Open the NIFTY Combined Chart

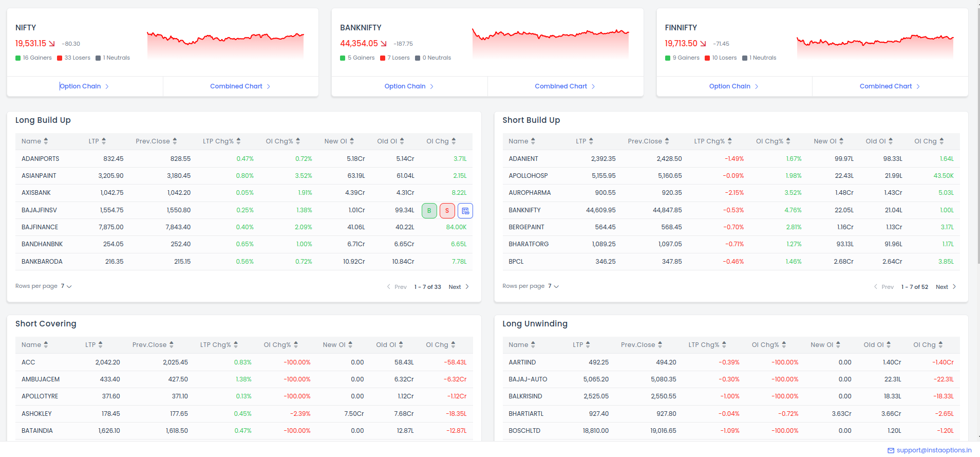click(240, 86)
